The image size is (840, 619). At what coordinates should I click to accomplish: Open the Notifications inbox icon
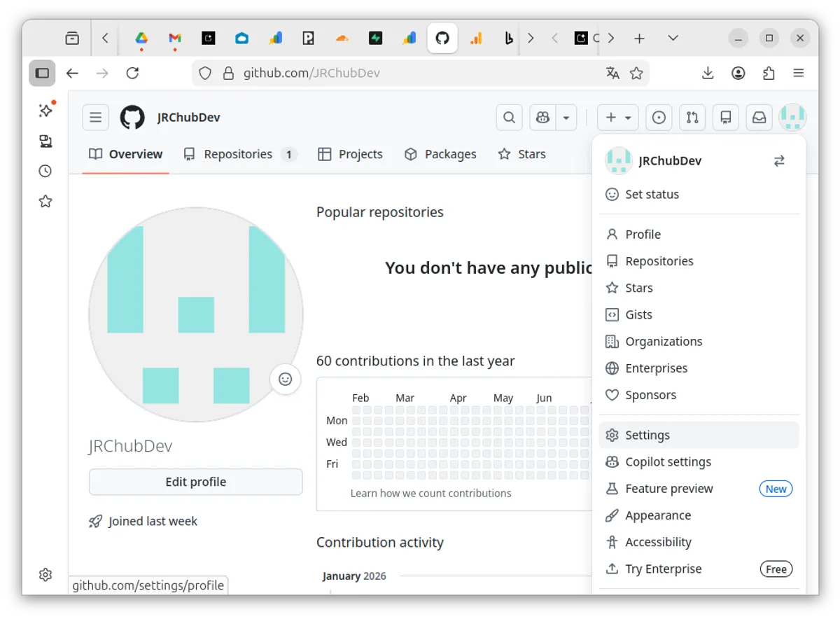coord(759,118)
